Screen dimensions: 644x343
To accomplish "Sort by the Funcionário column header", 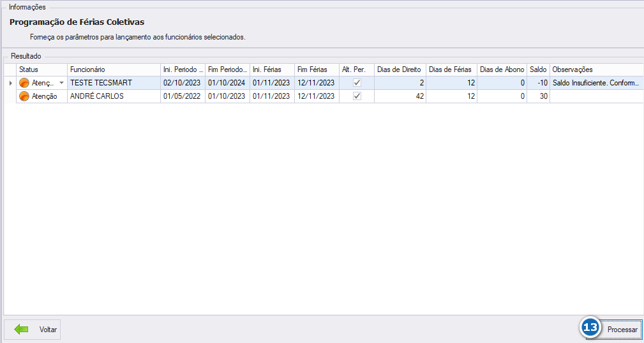I will pyautogui.click(x=114, y=69).
